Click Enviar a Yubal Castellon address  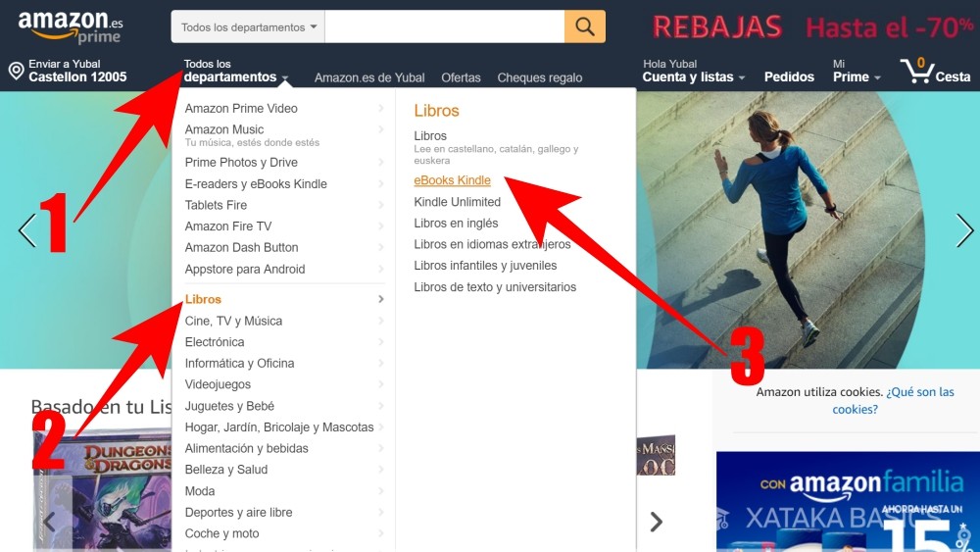point(77,71)
